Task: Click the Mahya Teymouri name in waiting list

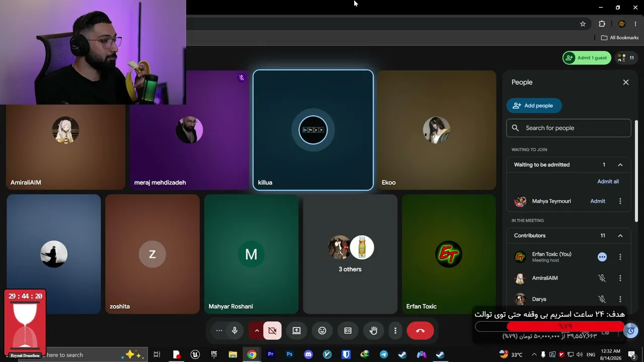Action: tap(551, 201)
